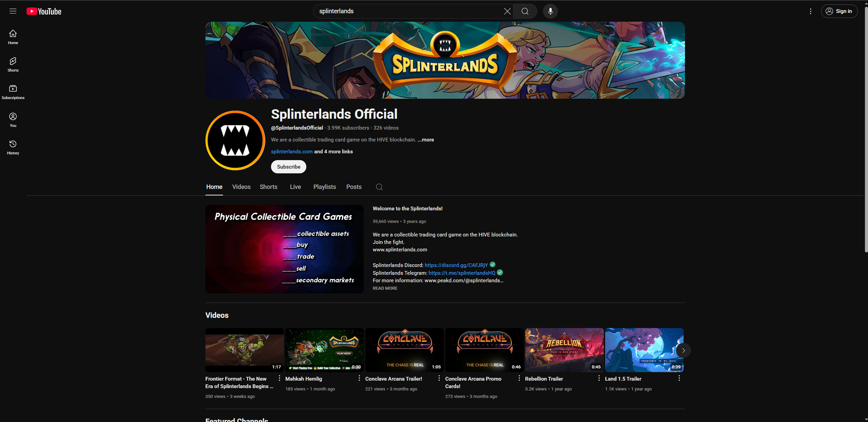This screenshot has width=868, height=422.
Task: Subscribe to Splinterlands Official
Action: pos(288,167)
